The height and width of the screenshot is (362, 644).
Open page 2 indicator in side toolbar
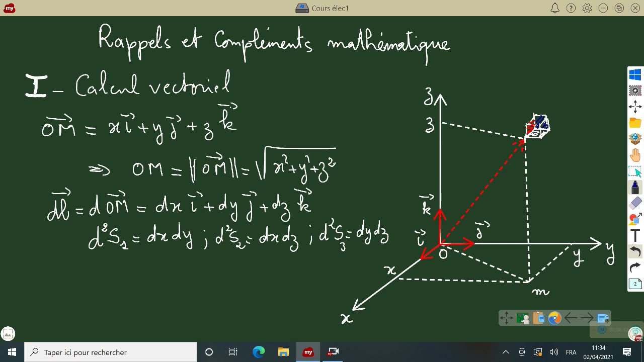point(635,284)
